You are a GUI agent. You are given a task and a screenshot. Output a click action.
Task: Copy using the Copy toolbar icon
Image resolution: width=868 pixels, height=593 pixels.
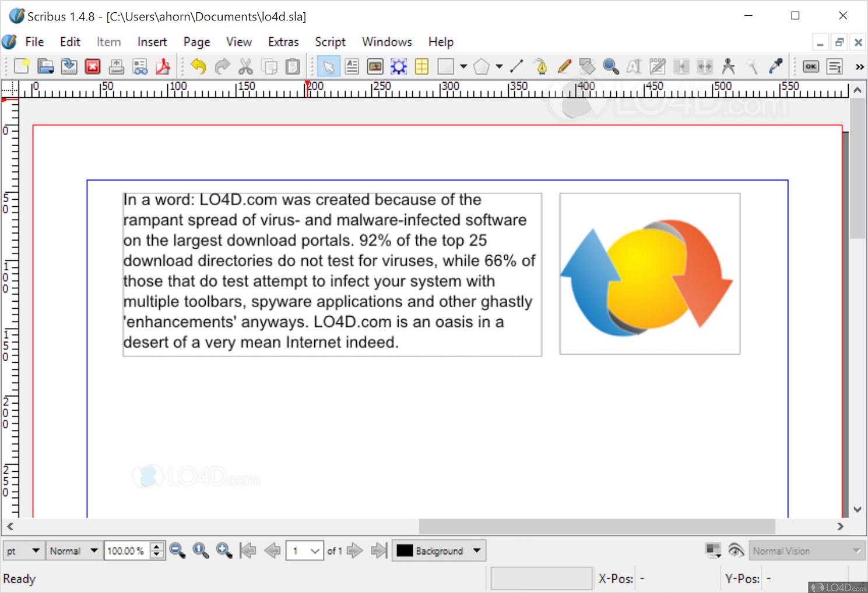pos(269,66)
